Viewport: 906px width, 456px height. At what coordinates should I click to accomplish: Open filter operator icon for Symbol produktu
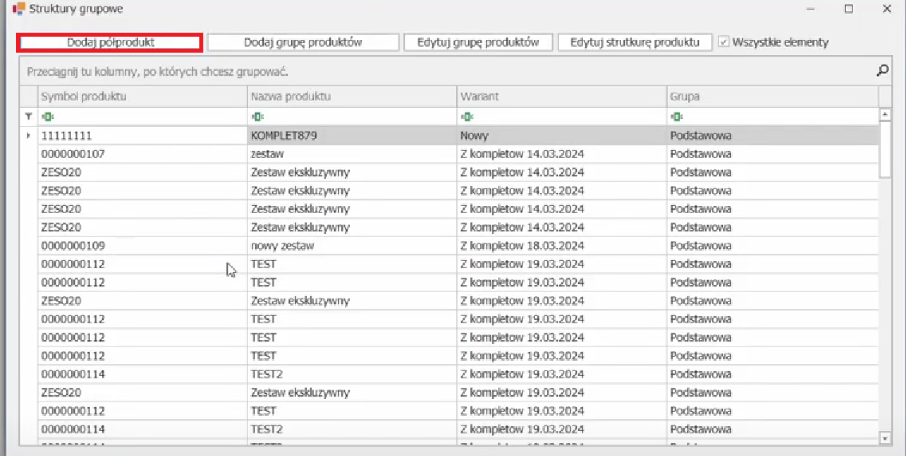coord(46,116)
